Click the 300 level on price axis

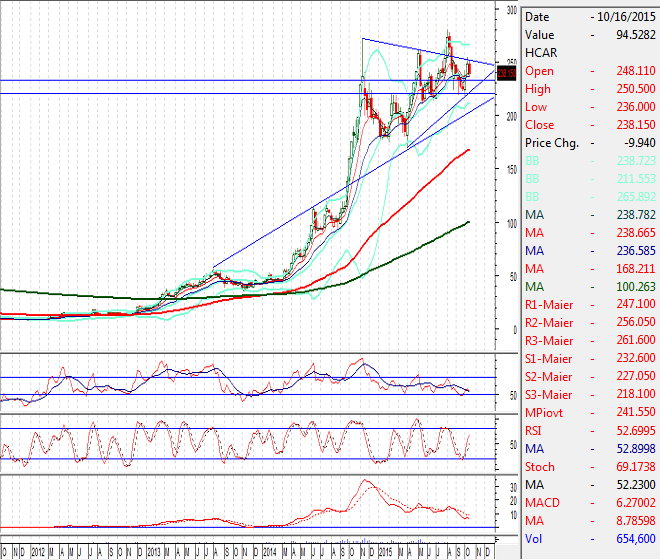[x=511, y=10]
